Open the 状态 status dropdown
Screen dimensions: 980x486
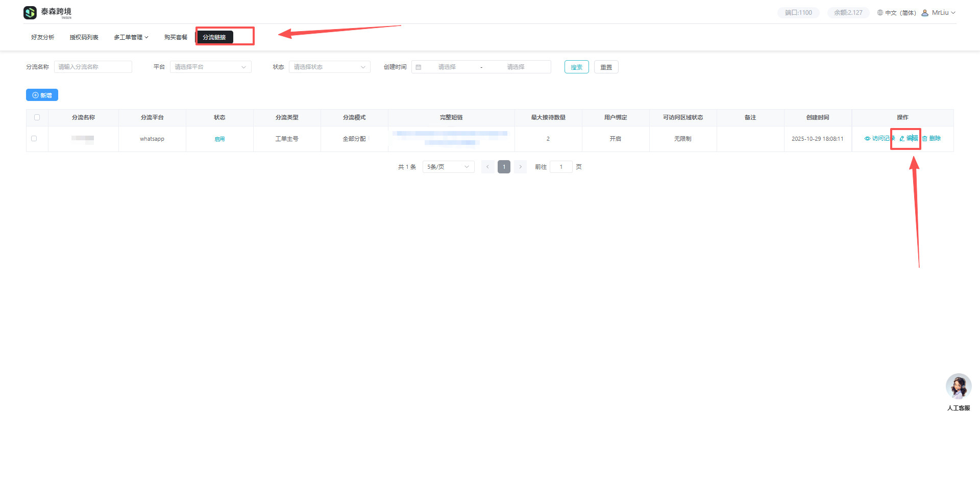[329, 67]
